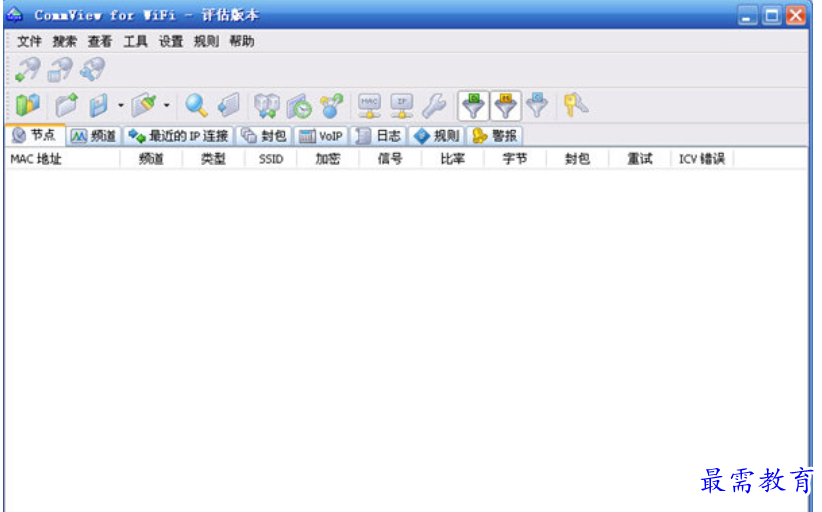This screenshot has width=822, height=512.
Task: Close the CommView for WiFi window
Action: [x=796, y=15]
